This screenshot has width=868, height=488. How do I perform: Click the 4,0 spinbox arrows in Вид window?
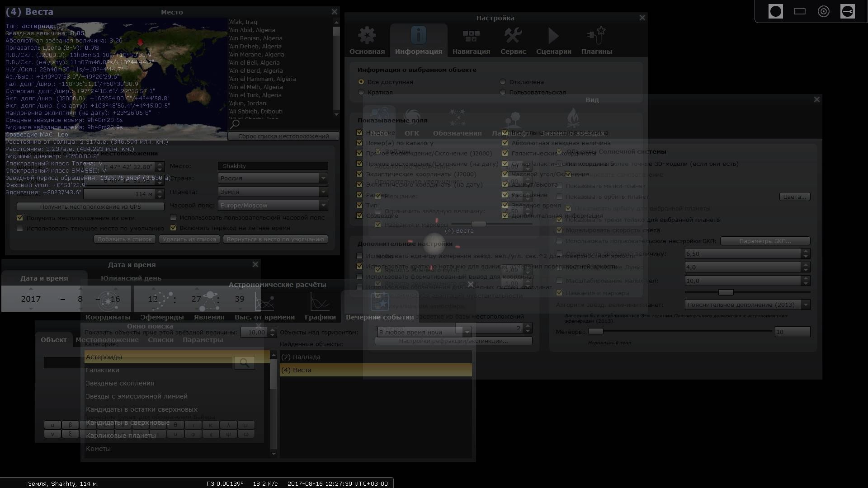pos(805,267)
